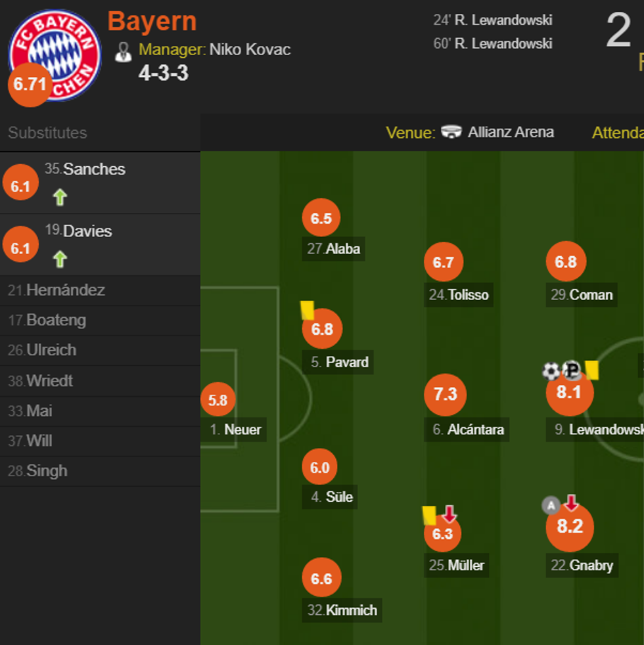Click Neuer's 5.8 rating circle
The height and width of the screenshot is (645, 644).
218,399
